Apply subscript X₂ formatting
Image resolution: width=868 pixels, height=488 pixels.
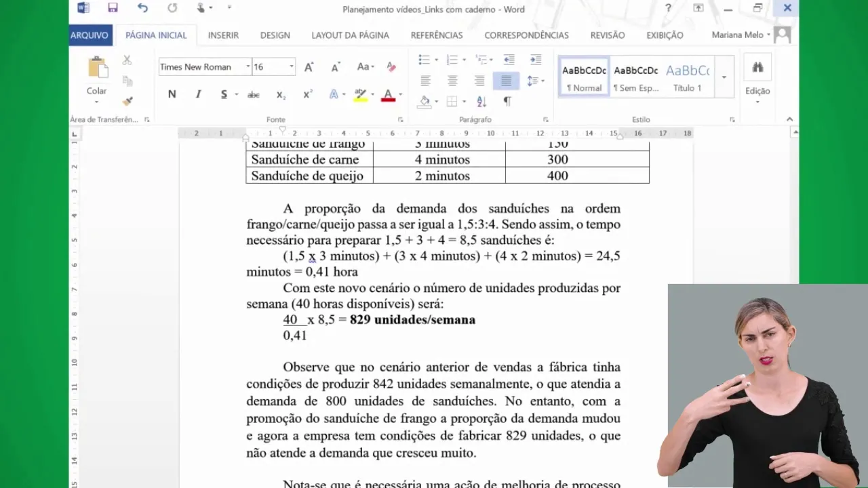(x=281, y=95)
